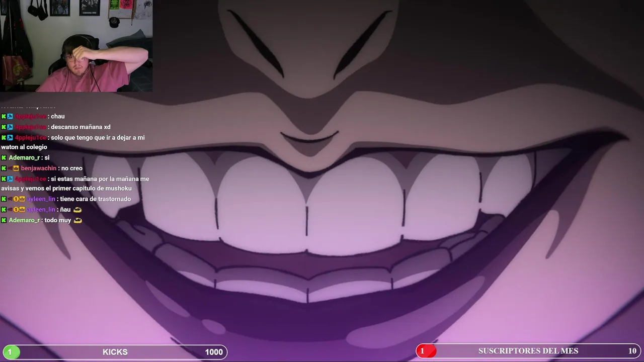The height and width of the screenshot is (362, 644).
Task: Click the megaphone badge on benjawachin's message
Action: (10, 168)
